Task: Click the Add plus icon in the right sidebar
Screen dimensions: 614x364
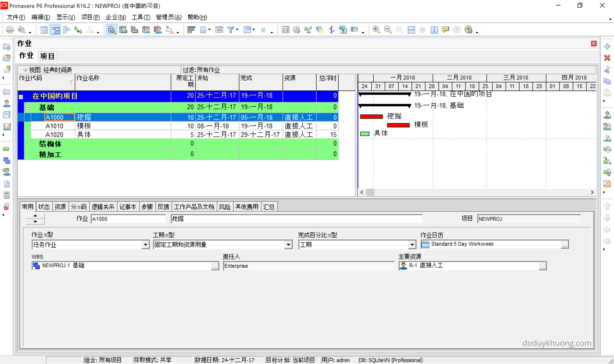Action: [607, 46]
